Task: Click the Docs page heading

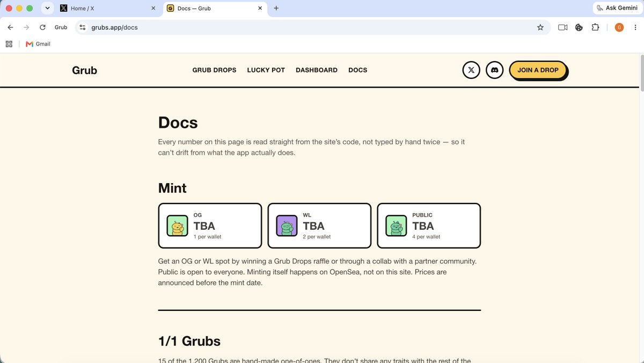Action: point(178,122)
